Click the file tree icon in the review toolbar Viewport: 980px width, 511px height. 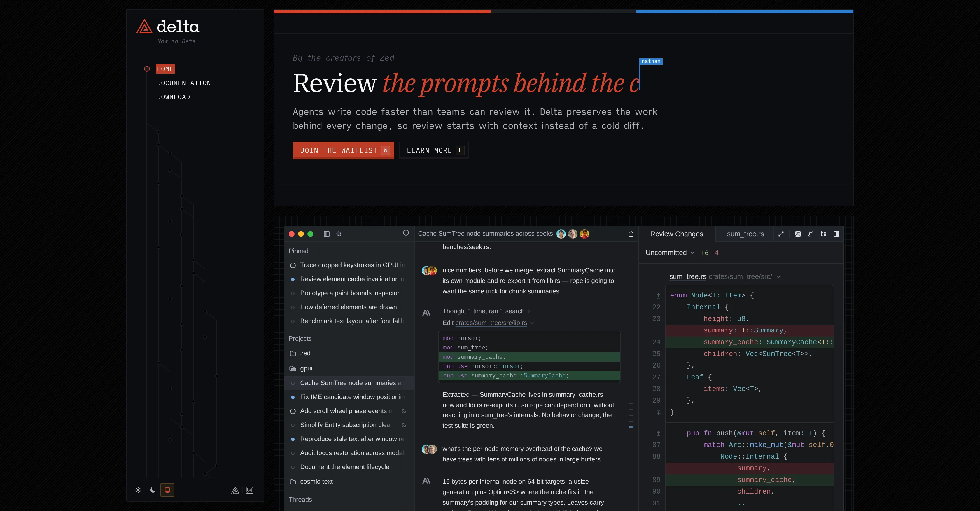tap(824, 234)
